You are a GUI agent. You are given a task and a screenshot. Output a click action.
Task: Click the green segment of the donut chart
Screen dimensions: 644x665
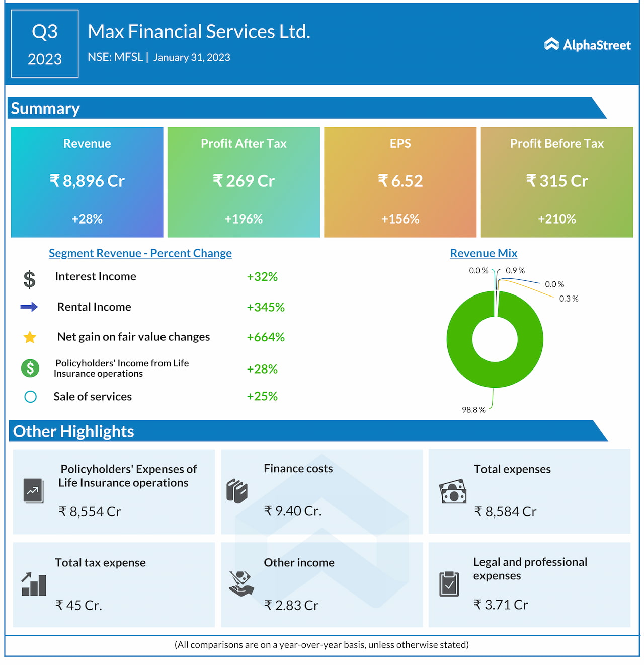point(529,352)
